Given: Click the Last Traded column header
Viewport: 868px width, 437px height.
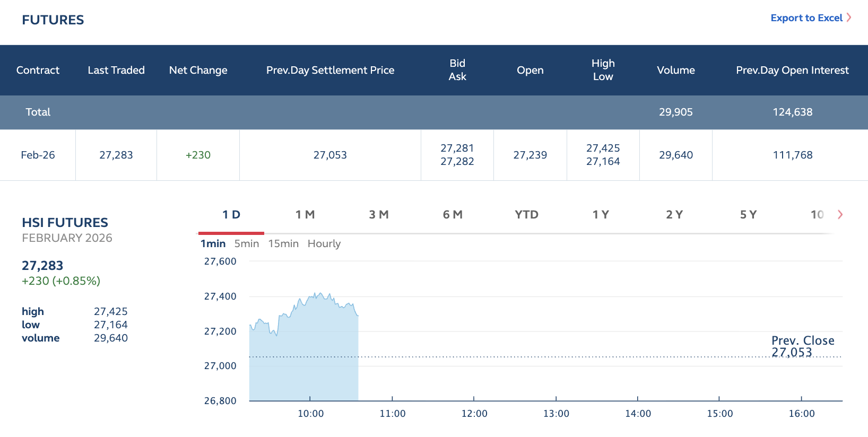Looking at the screenshot, I should tap(116, 70).
